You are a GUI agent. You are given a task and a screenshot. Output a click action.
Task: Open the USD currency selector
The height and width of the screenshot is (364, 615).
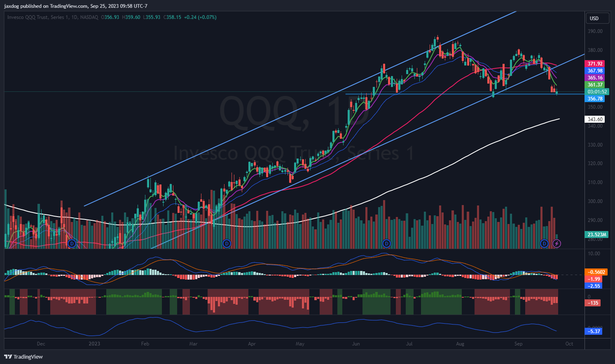click(597, 18)
